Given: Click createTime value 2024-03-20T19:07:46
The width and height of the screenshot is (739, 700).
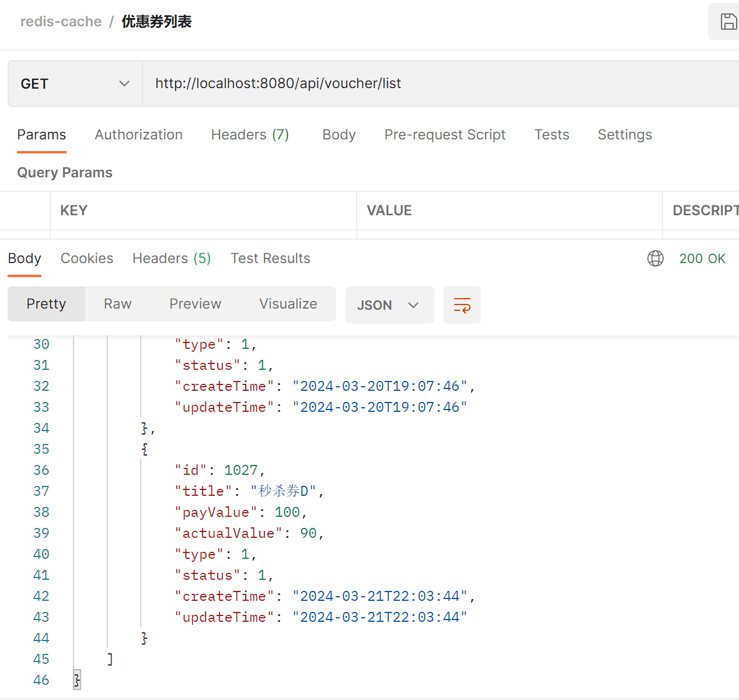Looking at the screenshot, I should coord(380,386).
